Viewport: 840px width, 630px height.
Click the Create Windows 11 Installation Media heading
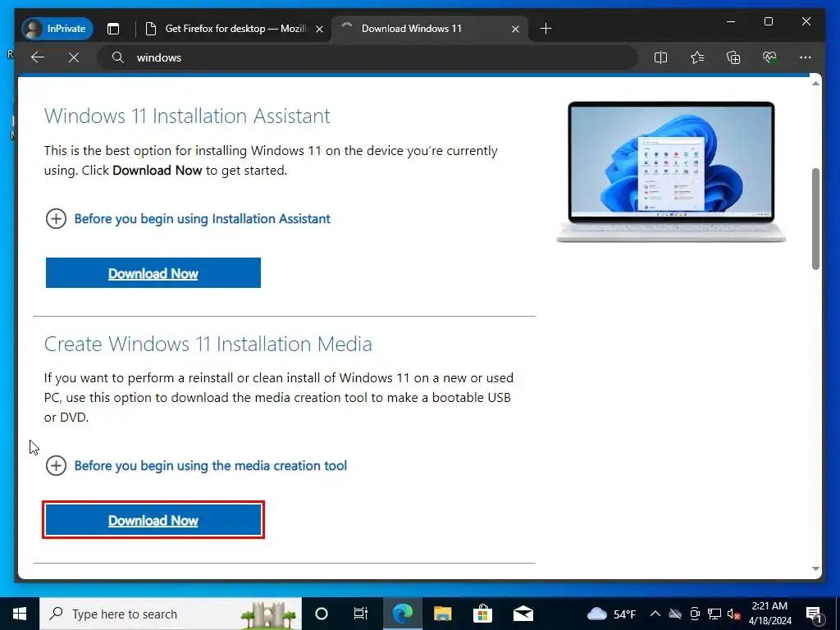pos(208,344)
